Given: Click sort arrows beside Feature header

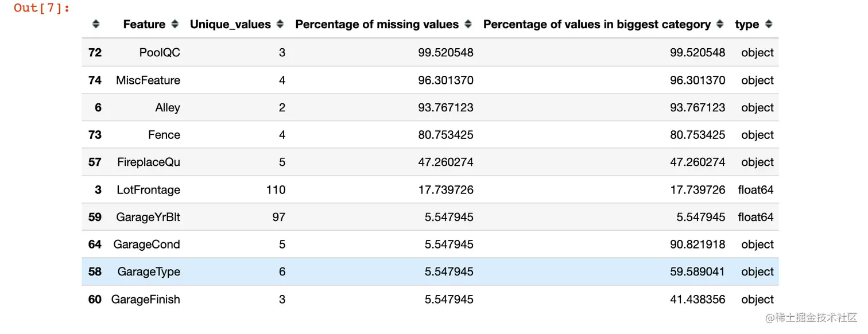Looking at the screenshot, I should click(x=175, y=24).
